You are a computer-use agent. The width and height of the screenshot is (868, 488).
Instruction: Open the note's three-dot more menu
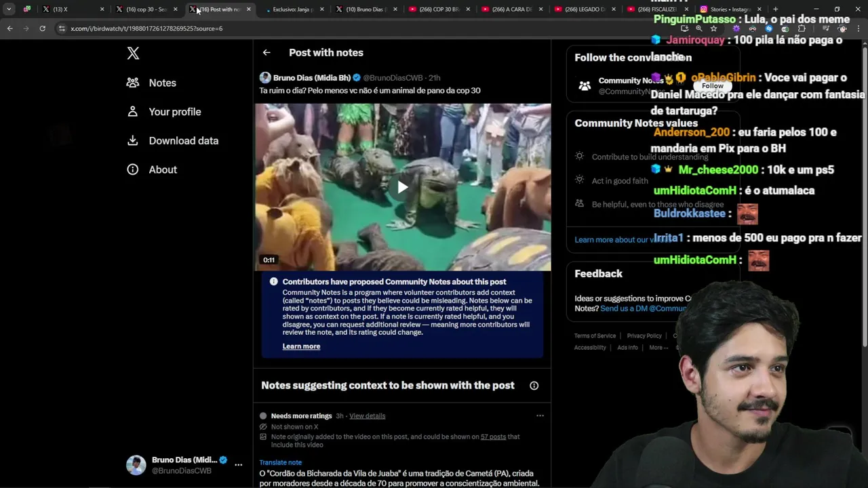point(540,415)
